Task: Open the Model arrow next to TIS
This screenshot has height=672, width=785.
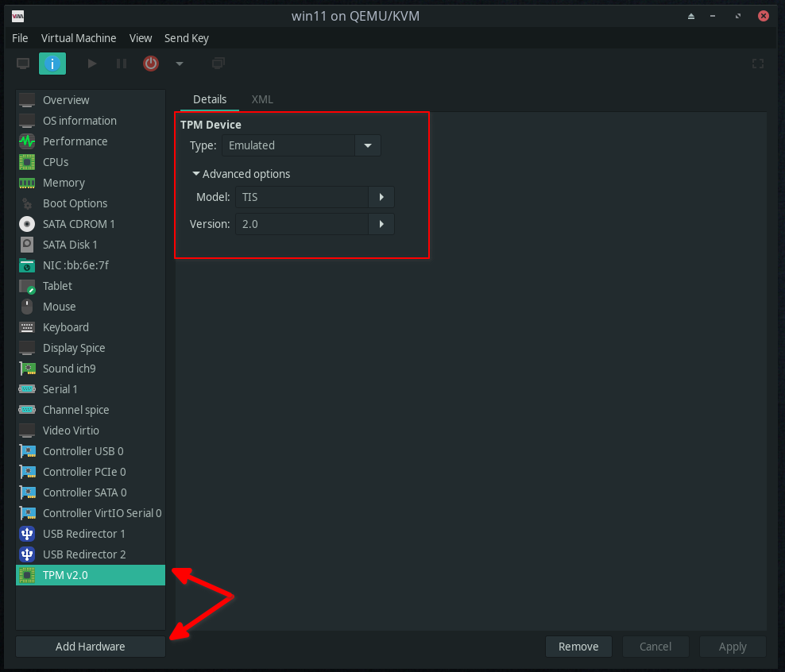Action: (381, 197)
